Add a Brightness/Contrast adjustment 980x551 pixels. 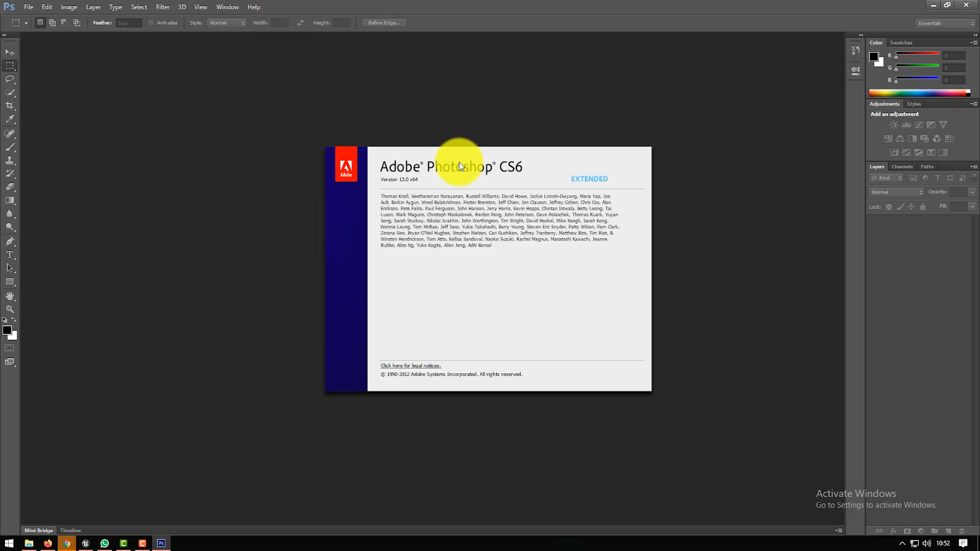[x=894, y=125]
